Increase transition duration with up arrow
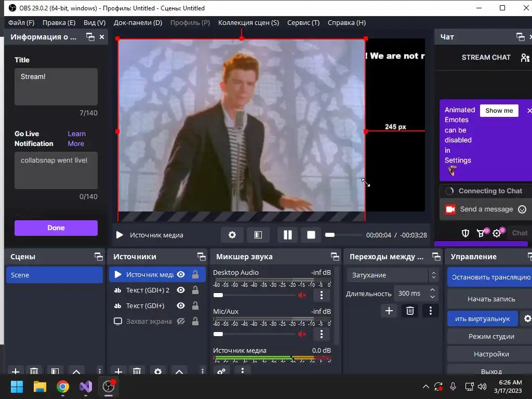Image resolution: width=532 pixels, height=399 pixels. coord(432,290)
